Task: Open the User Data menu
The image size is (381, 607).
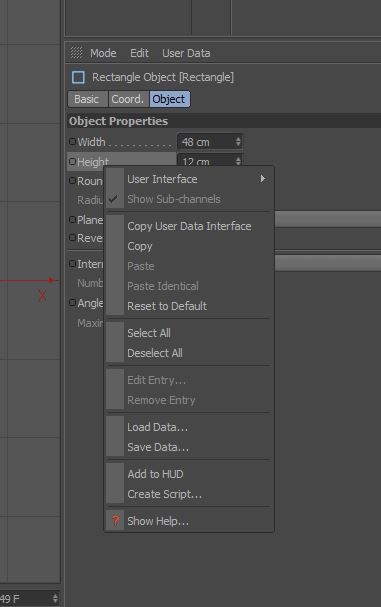Action: coord(186,53)
